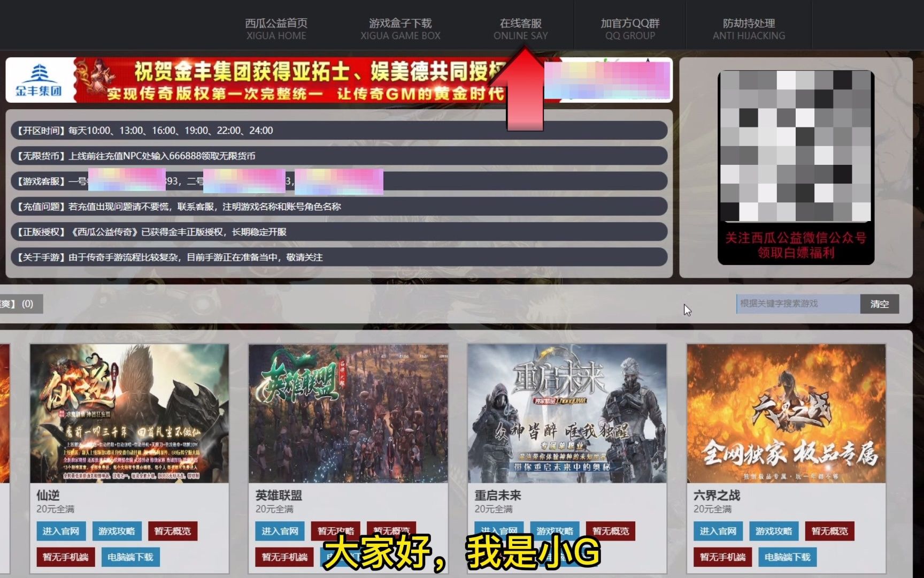Click 进入官网 under 英雄联盟
The width and height of the screenshot is (924, 578).
pyautogui.click(x=280, y=531)
